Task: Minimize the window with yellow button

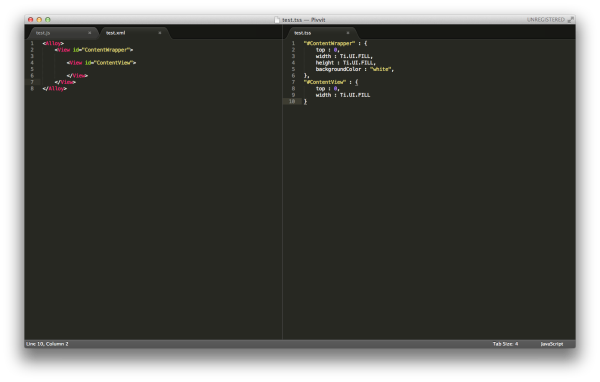Action: [x=39, y=20]
